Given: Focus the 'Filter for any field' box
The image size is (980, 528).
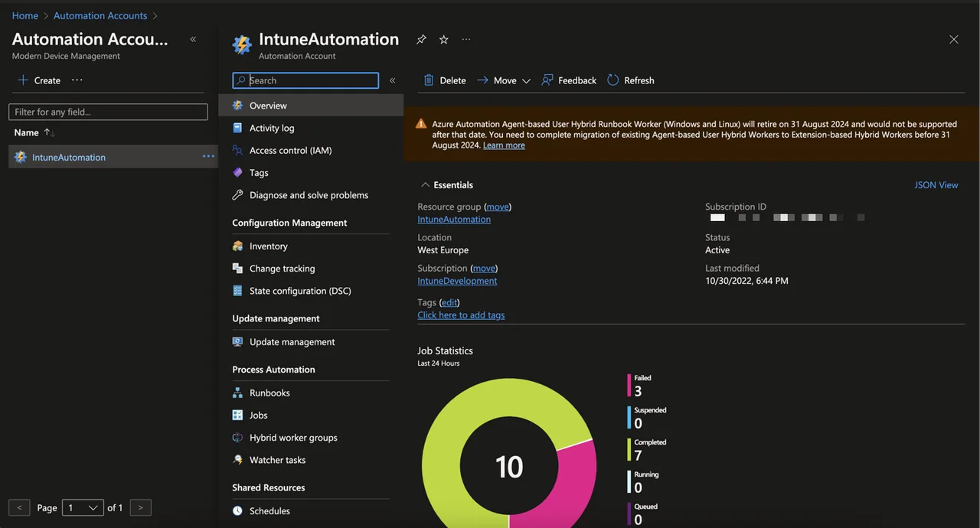Looking at the screenshot, I should point(108,112).
